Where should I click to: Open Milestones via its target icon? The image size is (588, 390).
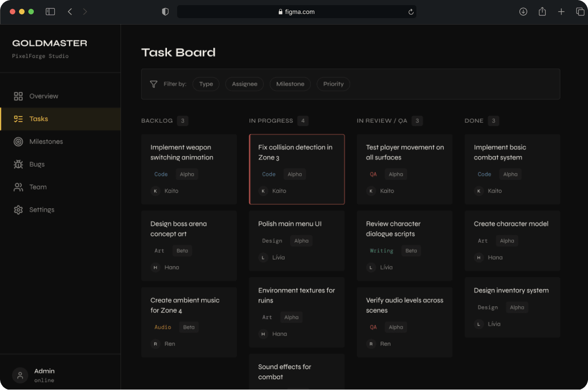pyautogui.click(x=18, y=142)
